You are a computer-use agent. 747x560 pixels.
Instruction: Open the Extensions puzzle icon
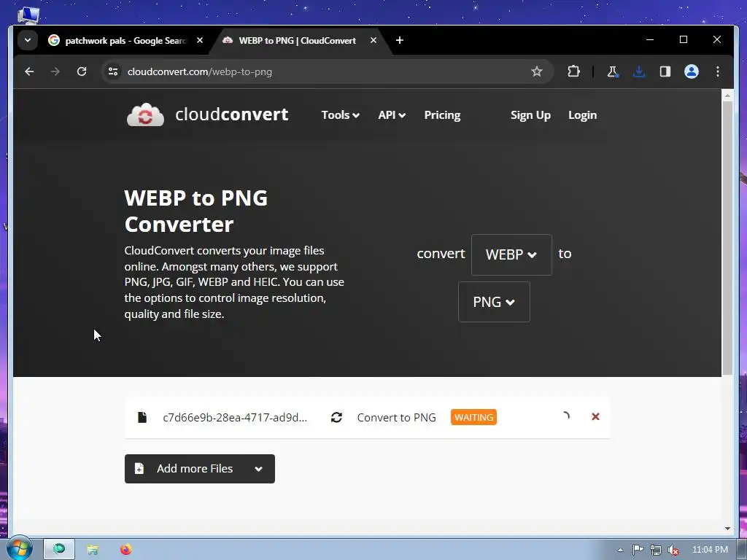click(573, 71)
